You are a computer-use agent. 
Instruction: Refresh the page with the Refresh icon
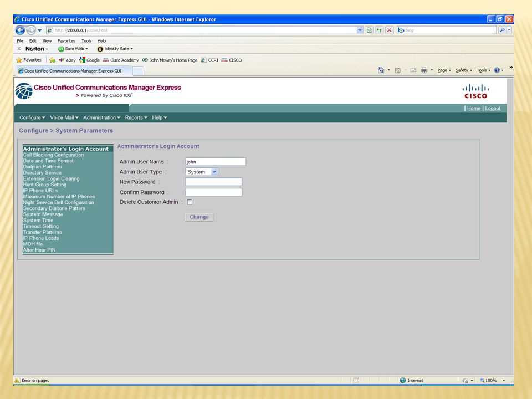point(379,30)
